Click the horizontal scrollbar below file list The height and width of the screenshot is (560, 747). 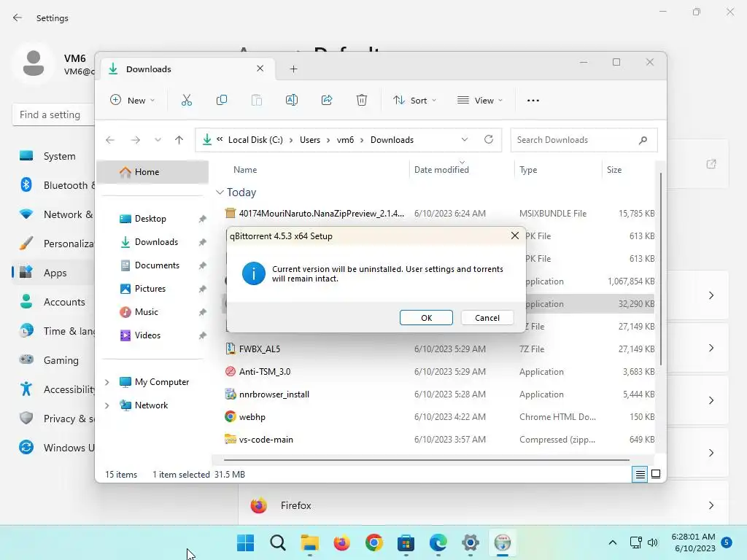coord(426,460)
